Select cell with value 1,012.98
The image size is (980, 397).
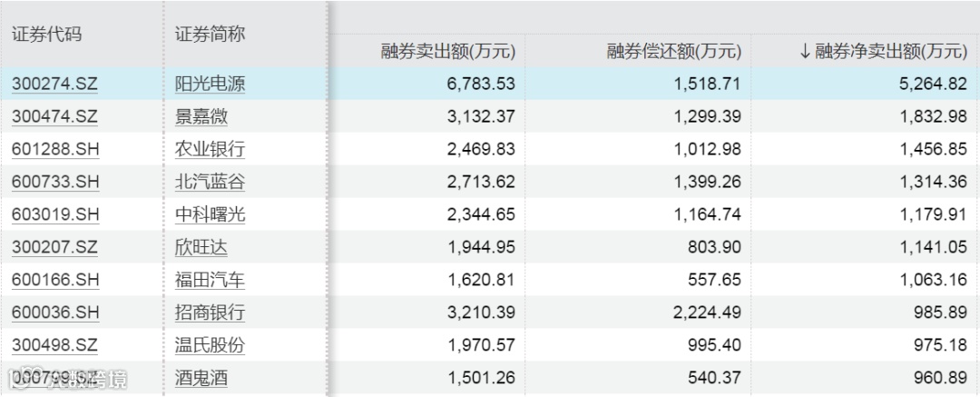pos(706,150)
